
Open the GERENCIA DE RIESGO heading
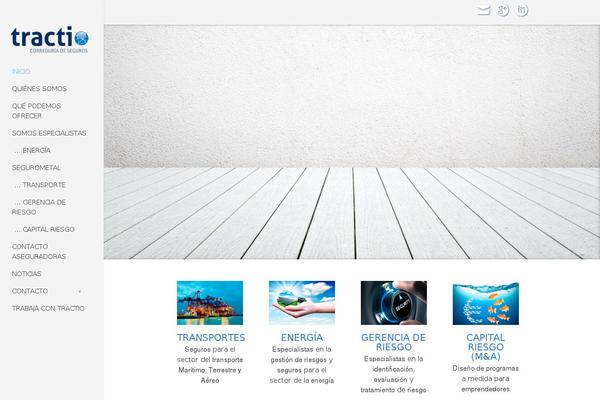[x=393, y=342]
